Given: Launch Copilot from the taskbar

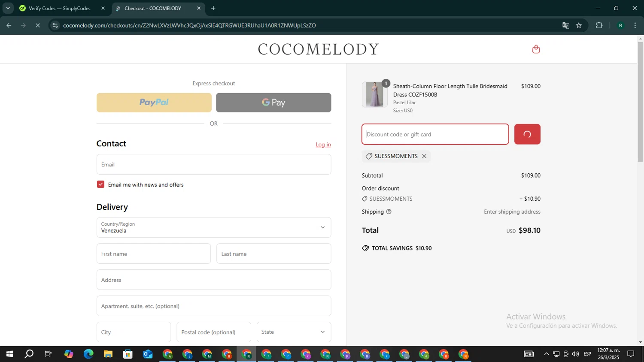Looking at the screenshot, I should pos(69,354).
